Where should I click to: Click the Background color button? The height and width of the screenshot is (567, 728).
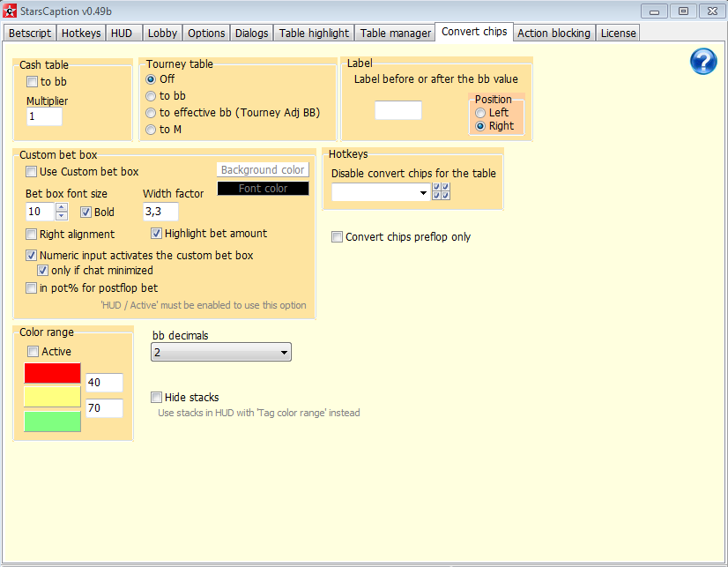tap(263, 169)
